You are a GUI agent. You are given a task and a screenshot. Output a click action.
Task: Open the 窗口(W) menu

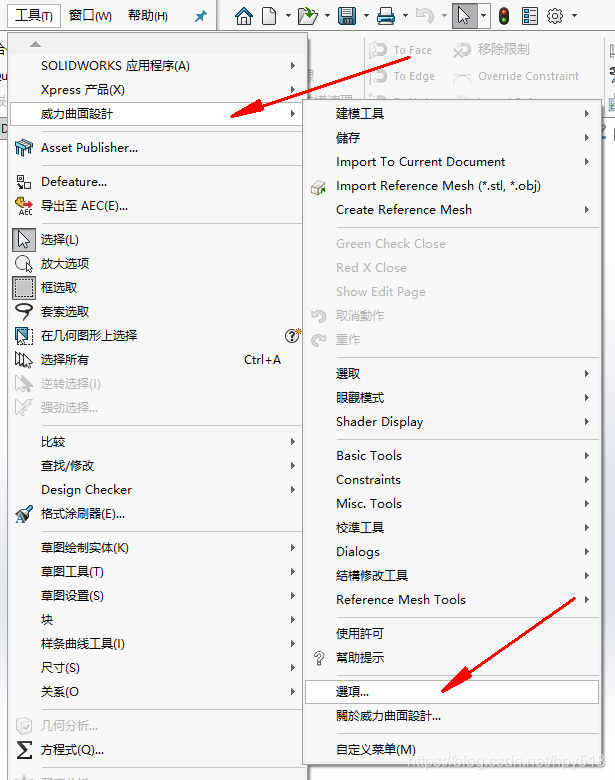(x=90, y=16)
